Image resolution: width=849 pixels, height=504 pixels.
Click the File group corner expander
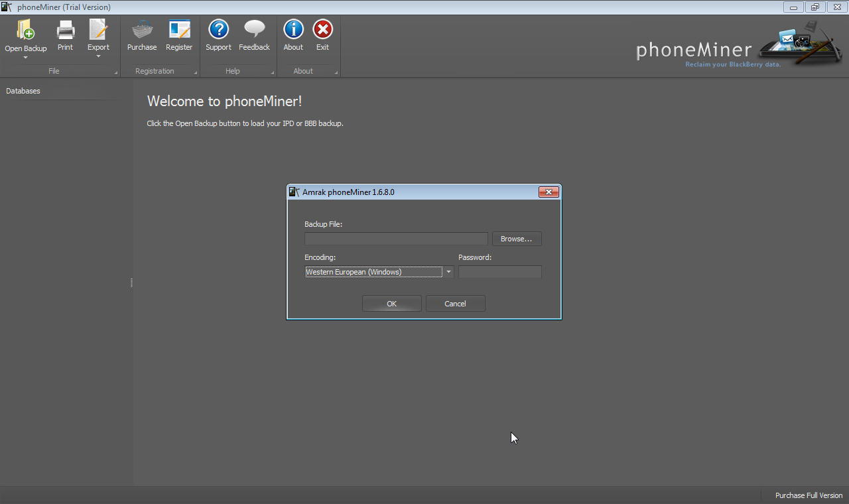115,72
